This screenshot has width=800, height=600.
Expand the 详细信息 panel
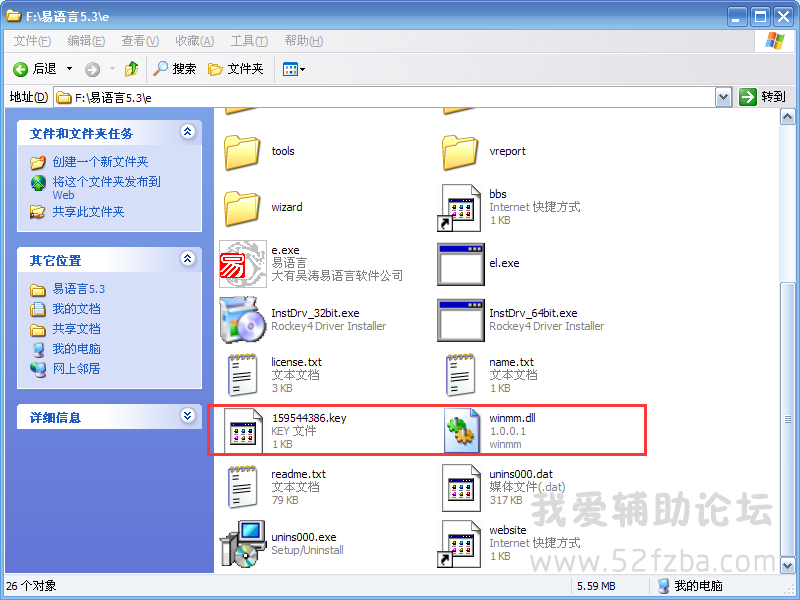click(187, 416)
